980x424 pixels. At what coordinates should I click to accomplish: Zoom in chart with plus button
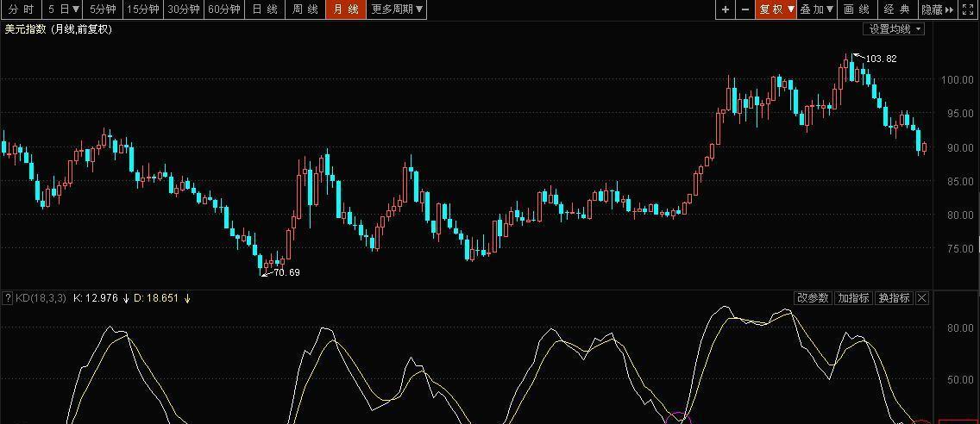coord(725,9)
